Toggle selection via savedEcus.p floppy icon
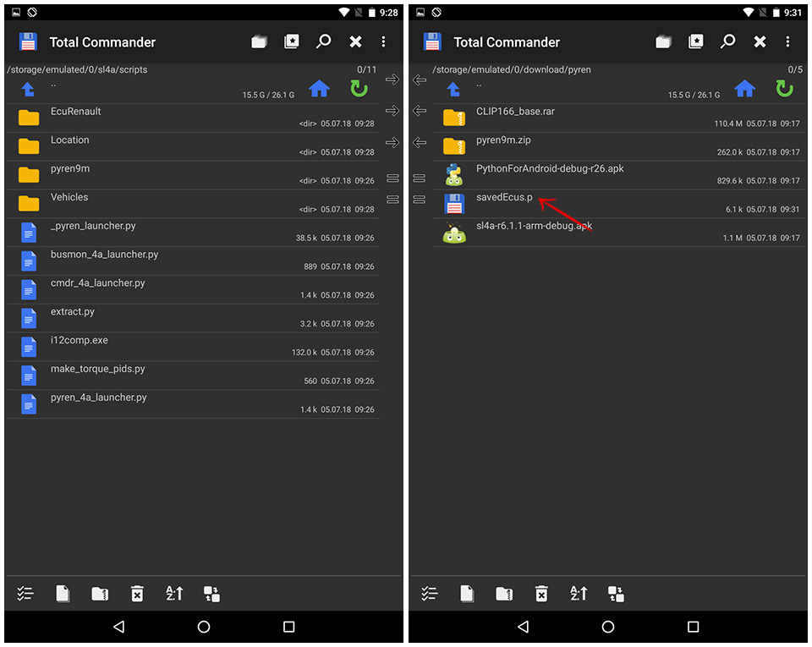Viewport: 812px width, 647px height. click(454, 204)
